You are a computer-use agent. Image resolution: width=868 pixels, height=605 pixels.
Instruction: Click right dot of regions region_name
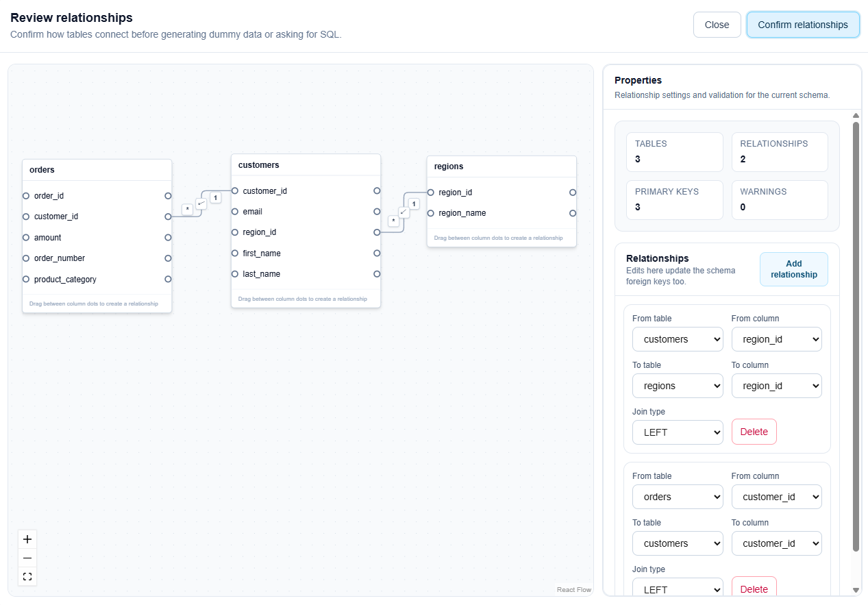pos(573,213)
